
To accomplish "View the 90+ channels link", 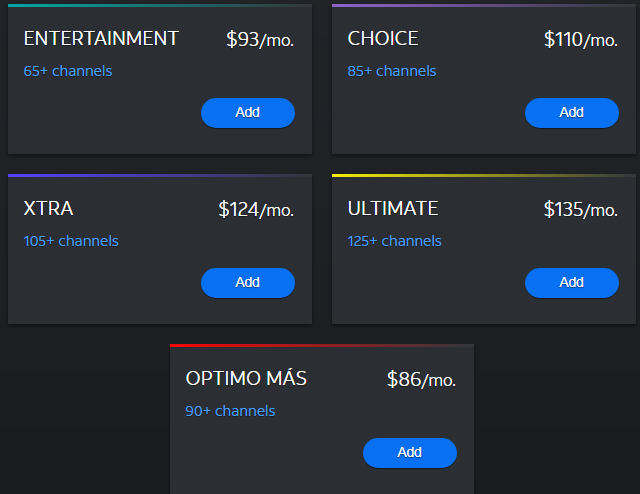I will (x=230, y=411).
